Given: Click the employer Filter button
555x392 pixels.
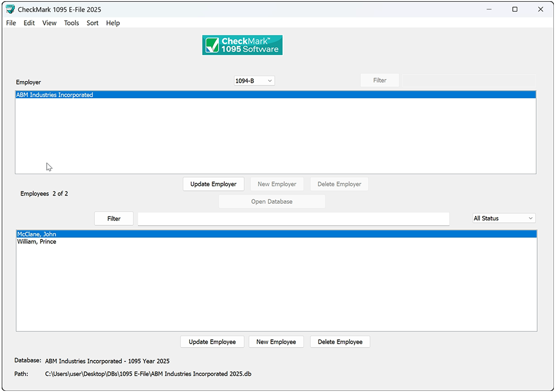Looking at the screenshot, I should coord(380,81).
